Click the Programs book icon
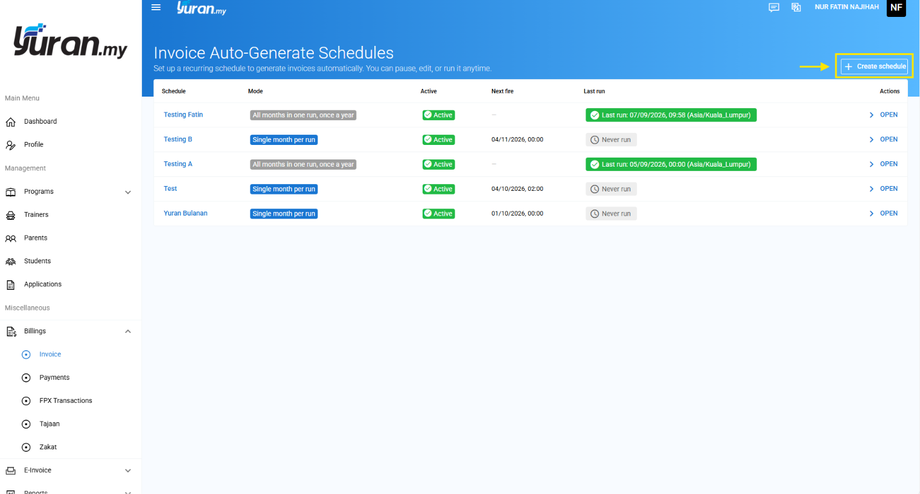Viewport: 920px width, 494px height. coord(11,192)
